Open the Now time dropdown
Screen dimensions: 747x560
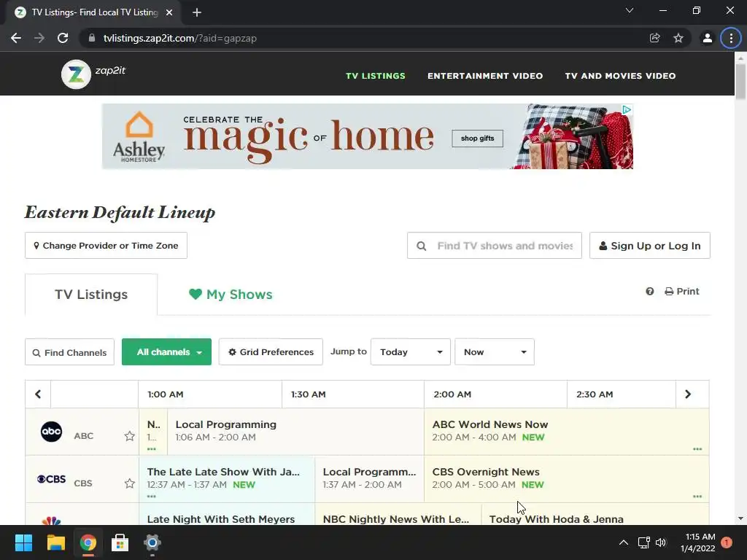point(495,352)
